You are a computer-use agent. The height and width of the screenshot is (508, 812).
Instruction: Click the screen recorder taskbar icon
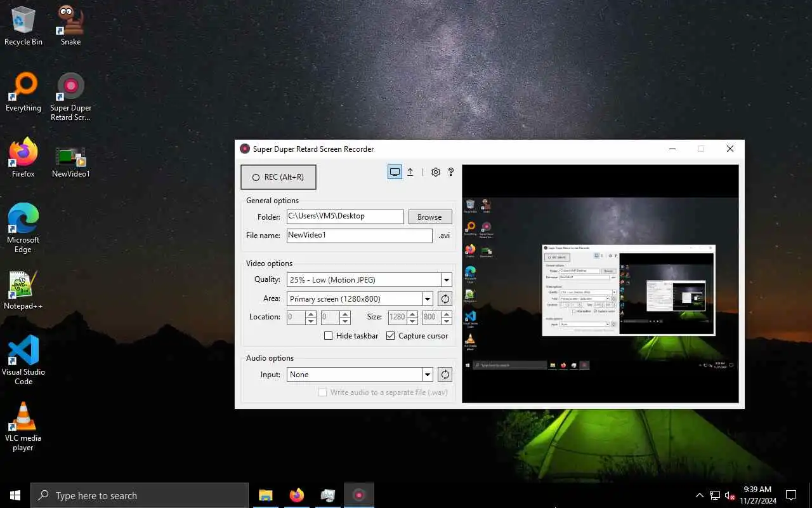[359, 495]
